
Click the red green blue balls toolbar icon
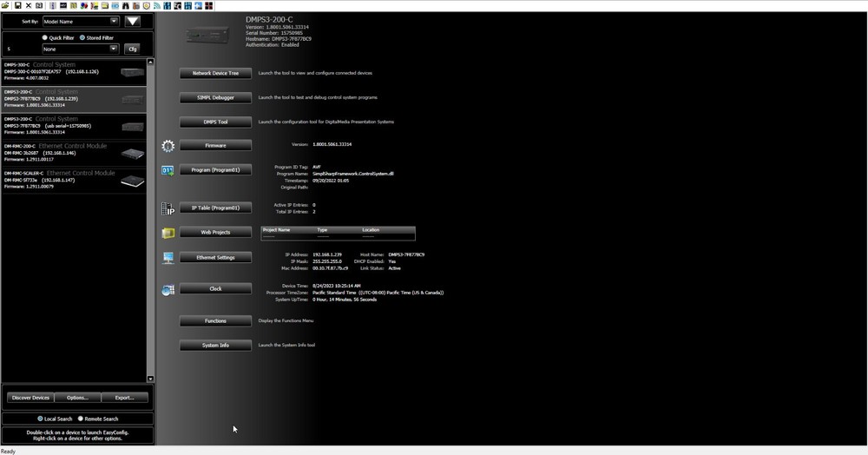pos(84,5)
